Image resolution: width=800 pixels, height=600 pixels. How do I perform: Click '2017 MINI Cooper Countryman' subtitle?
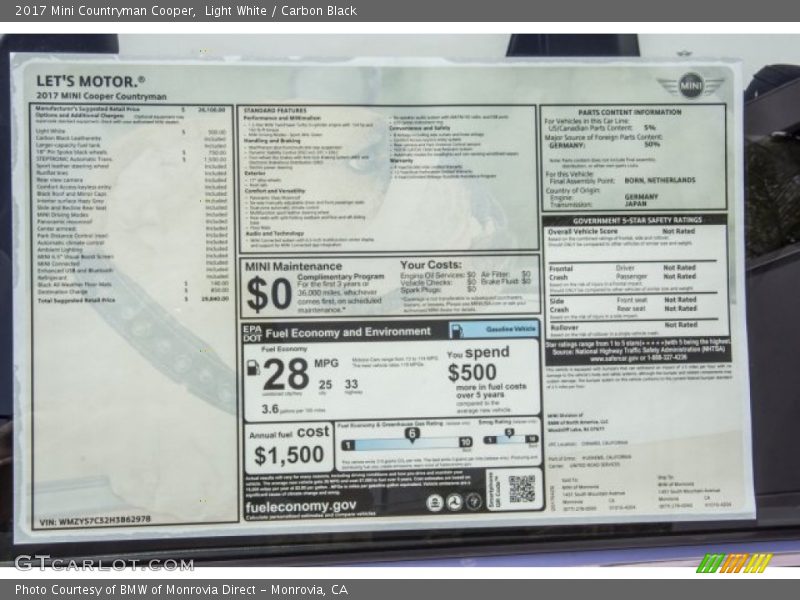[x=101, y=96]
